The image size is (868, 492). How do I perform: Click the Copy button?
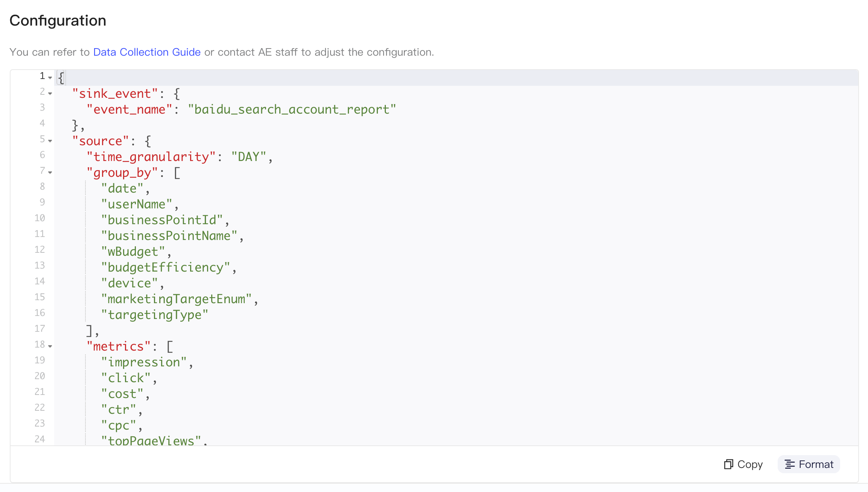click(x=743, y=464)
